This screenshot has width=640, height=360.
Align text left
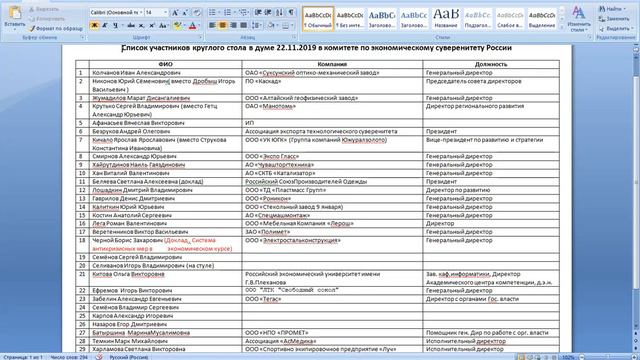point(212,25)
